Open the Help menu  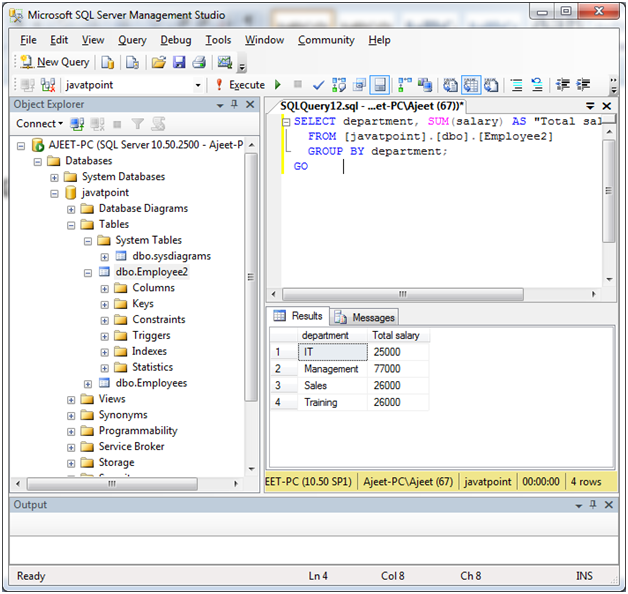coord(379,40)
